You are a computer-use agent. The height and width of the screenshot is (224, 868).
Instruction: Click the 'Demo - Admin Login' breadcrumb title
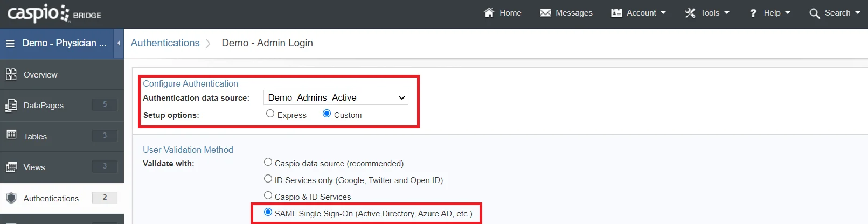267,43
